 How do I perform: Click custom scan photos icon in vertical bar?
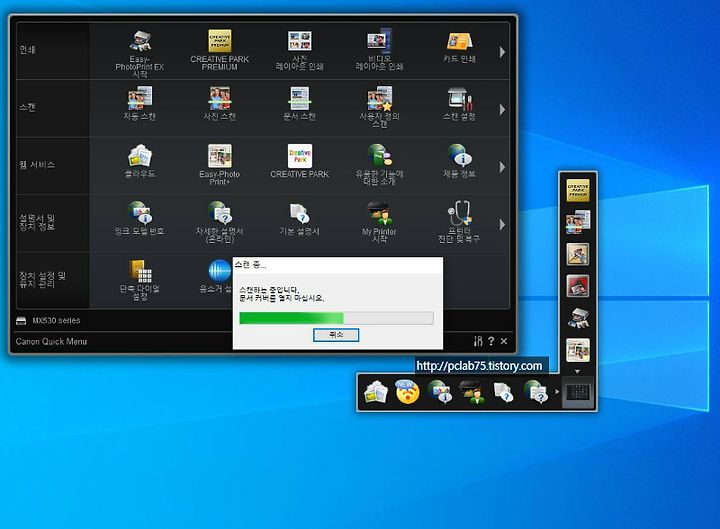coord(578,222)
